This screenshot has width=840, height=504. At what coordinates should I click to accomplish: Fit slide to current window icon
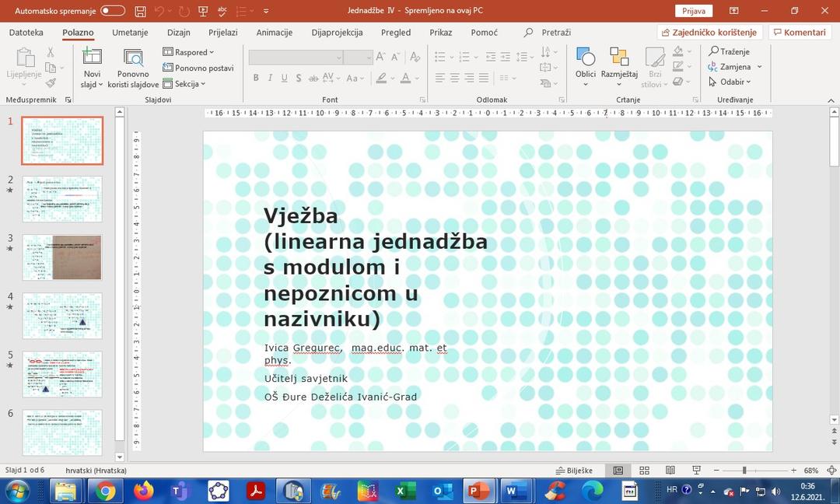(x=831, y=471)
